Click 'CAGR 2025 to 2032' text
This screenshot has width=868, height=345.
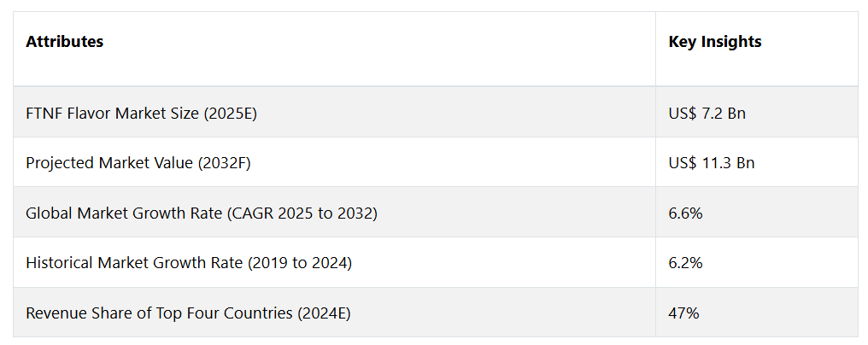(302, 213)
